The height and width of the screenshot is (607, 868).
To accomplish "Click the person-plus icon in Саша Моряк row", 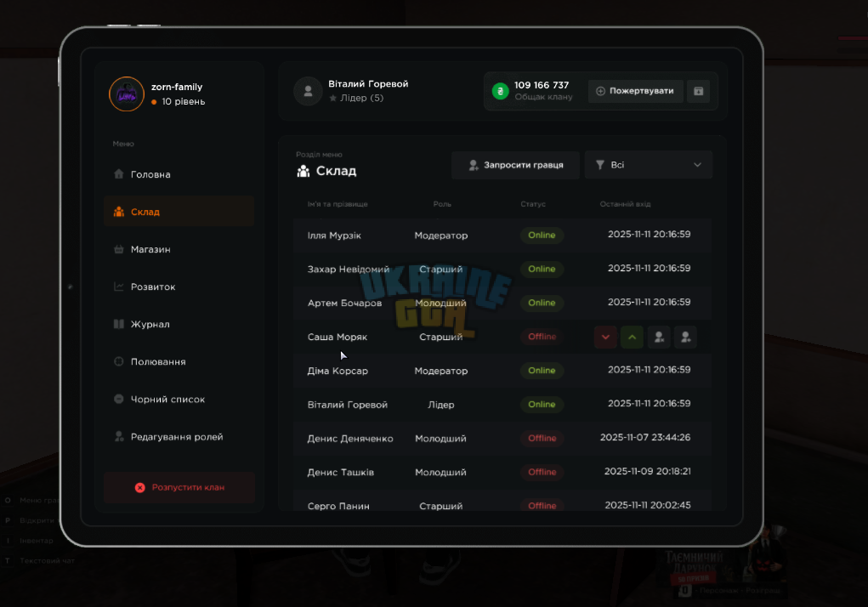I will coord(685,337).
